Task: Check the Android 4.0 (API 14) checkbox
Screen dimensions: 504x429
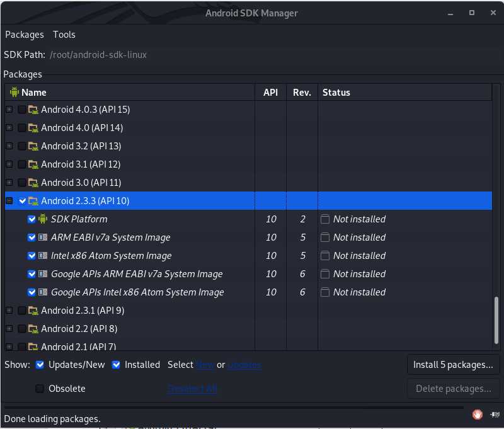Action: [22, 128]
